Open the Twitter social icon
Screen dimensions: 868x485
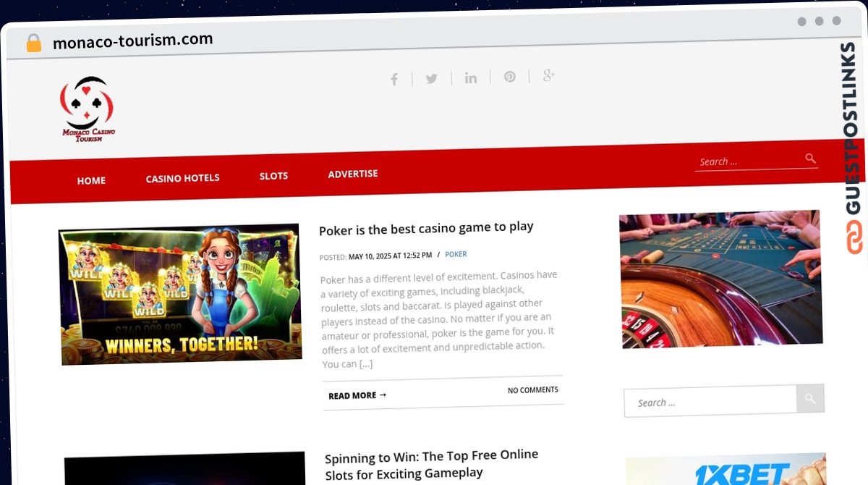click(432, 78)
